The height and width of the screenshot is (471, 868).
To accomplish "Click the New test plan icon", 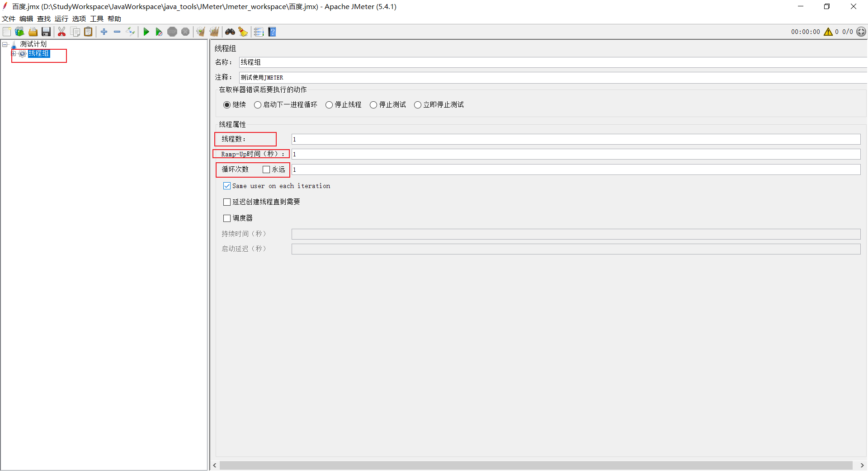I will (7, 32).
